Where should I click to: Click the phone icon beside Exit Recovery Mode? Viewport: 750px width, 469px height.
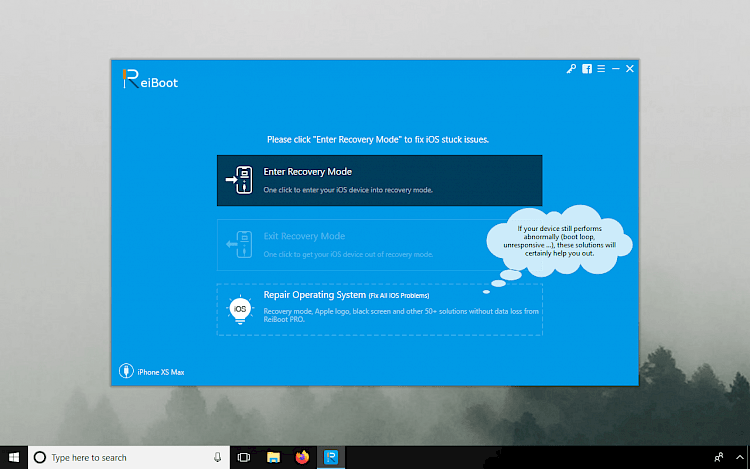pyautogui.click(x=239, y=244)
